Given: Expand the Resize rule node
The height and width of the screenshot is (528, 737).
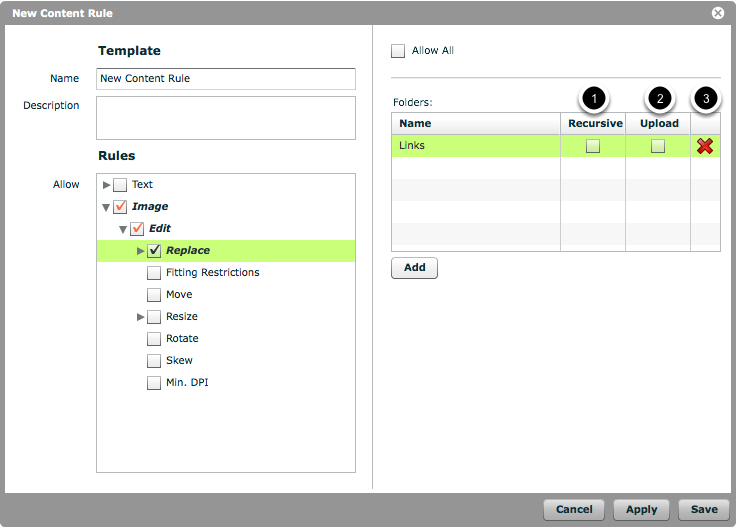Looking at the screenshot, I should (141, 317).
